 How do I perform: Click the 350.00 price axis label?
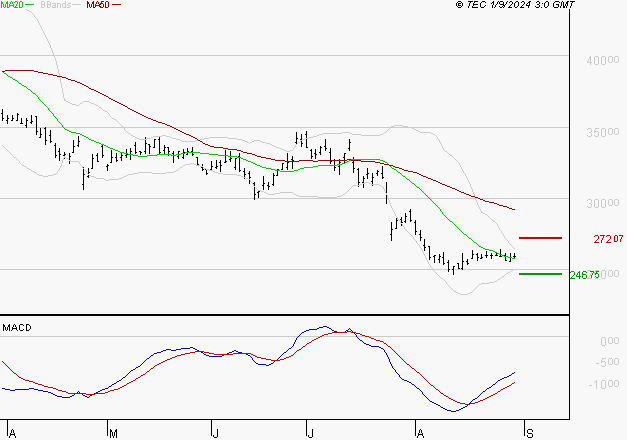tap(603, 132)
